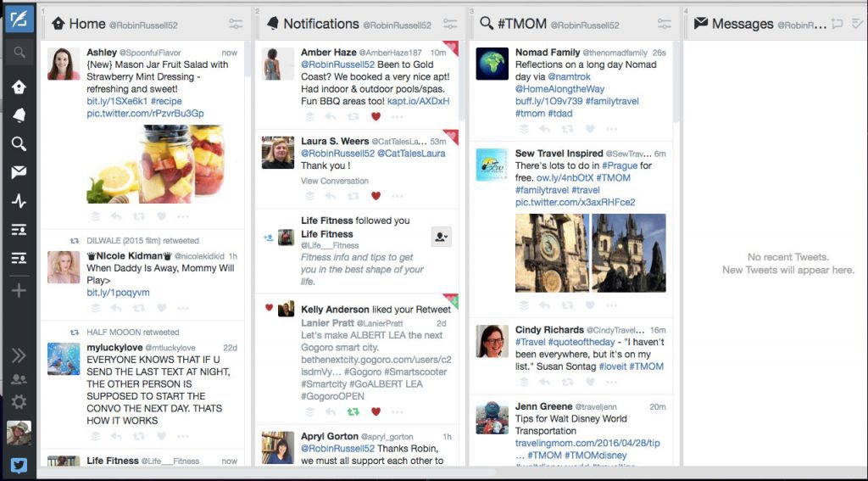Add a new column with the plus icon

click(19, 290)
